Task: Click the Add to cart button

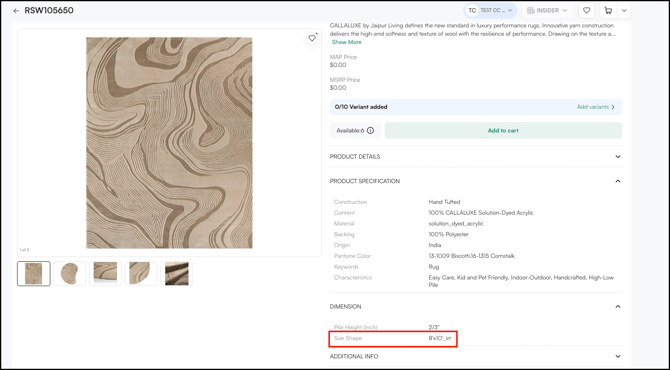Action: click(503, 131)
